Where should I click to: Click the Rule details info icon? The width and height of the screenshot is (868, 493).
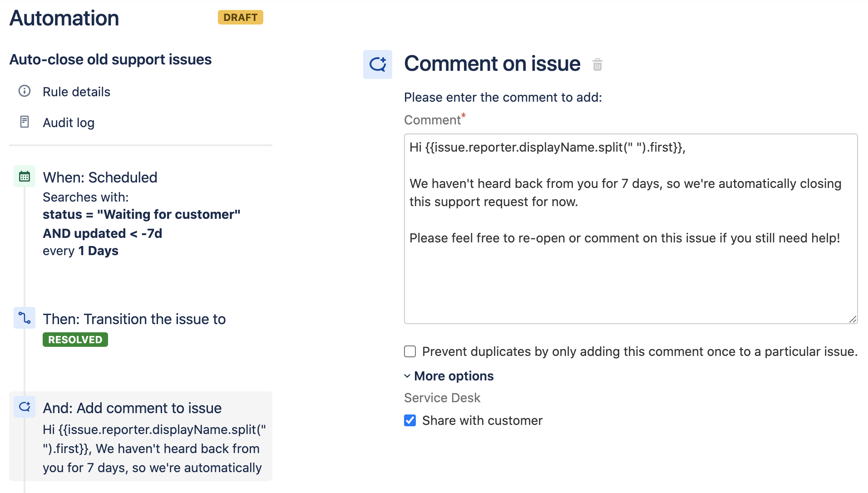(25, 91)
